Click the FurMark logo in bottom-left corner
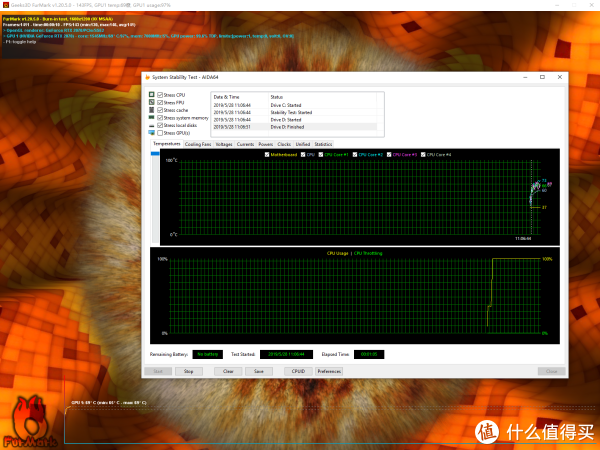600x450 pixels. pos(28,422)
